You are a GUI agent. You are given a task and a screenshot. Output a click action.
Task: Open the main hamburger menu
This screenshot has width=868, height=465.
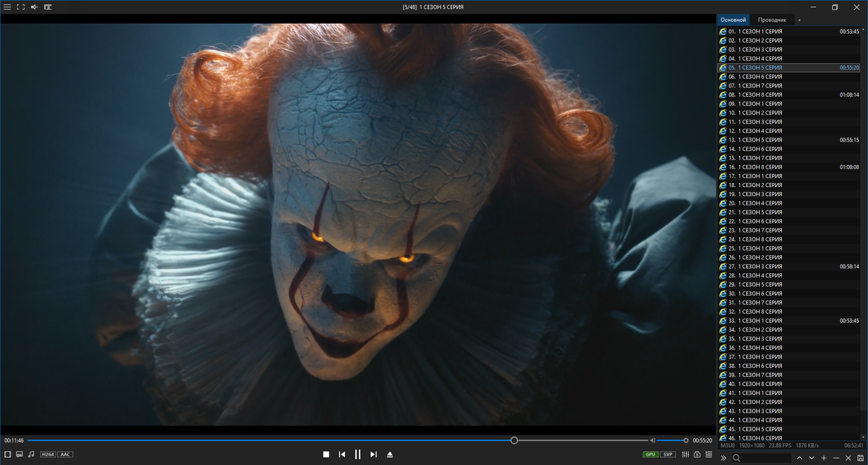tap(7, 7)
